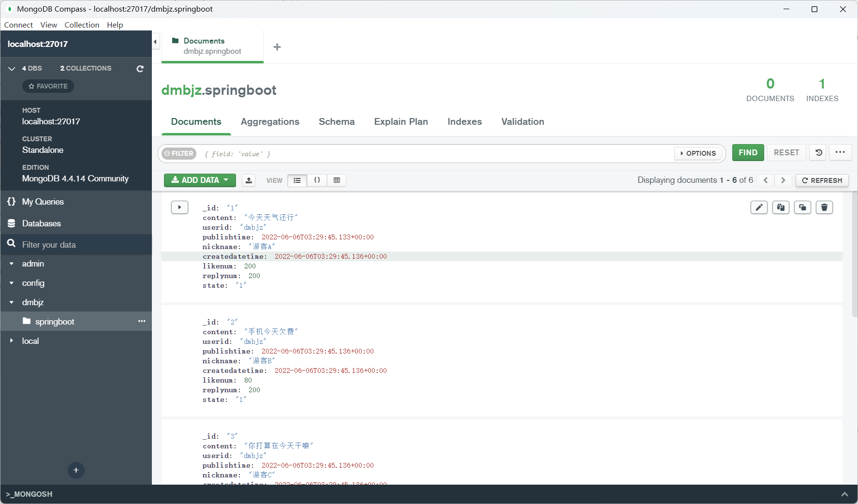
Task: Refresh databases list in sidebar
Action: (x=140, y=69)
